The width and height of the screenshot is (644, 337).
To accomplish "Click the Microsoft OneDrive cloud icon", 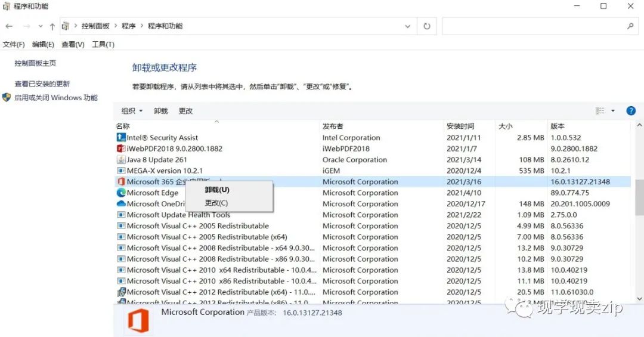I will 121,203.
